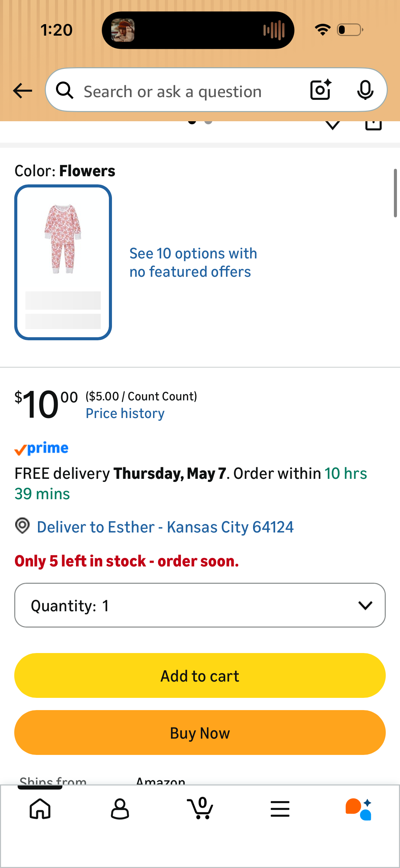This screenshot has height=868, width=400.
Task: Launch the Rufus AI assistant icon
Action: (359, 809)
